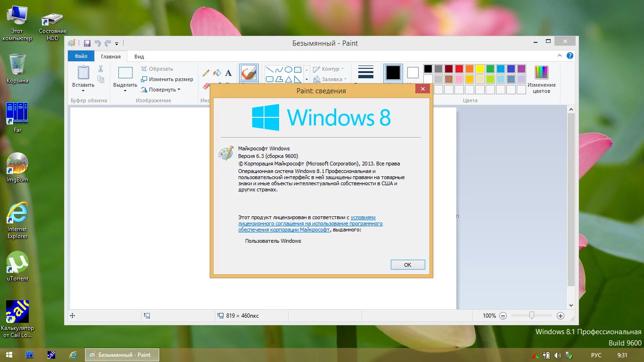Image resolution: width=644 pixels, height=362 pixels.
Task: Open the Контур outline dropdown
Action: 329,69
